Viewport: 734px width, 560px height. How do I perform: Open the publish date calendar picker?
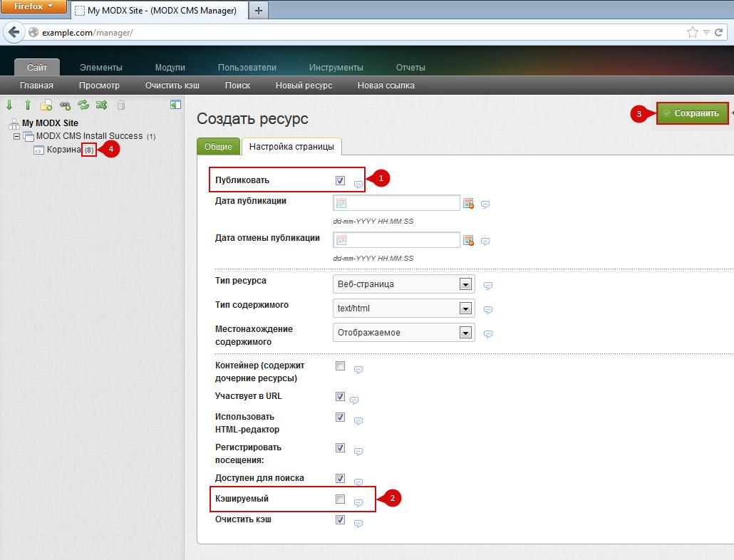(468, 204)
